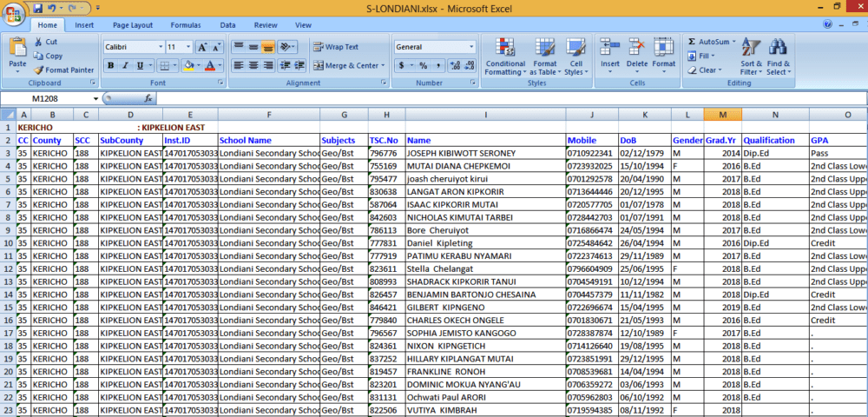Toggle Wrap Text on cells
The height and width of the screenshot is (417, 868).
coord(336,47)
